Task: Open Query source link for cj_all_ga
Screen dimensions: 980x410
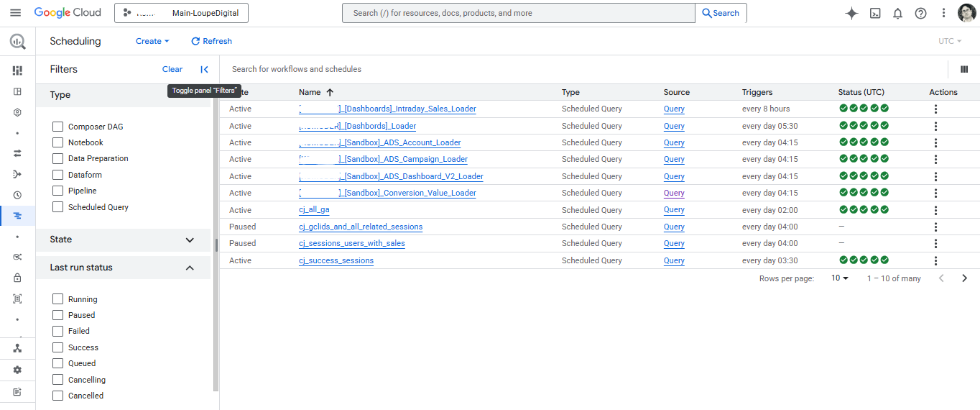Action: [674, 210]
